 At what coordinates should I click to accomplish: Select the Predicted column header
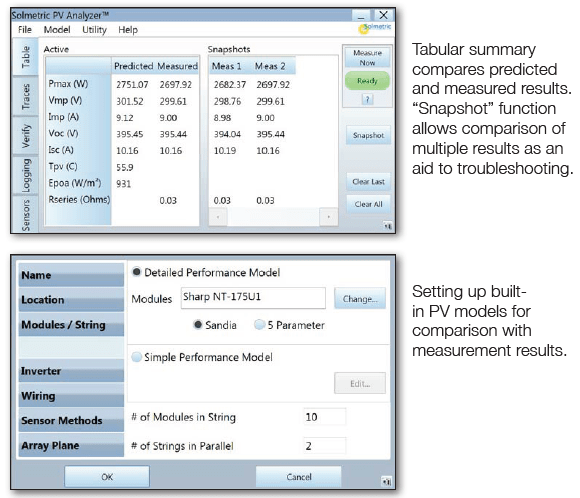pyautogui.click(x=134, y=66)
